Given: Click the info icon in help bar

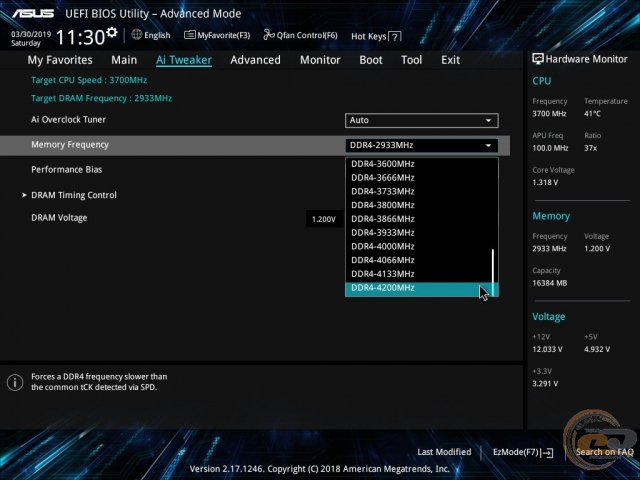Looking at the screenshot, I should (x=15, y=382).
